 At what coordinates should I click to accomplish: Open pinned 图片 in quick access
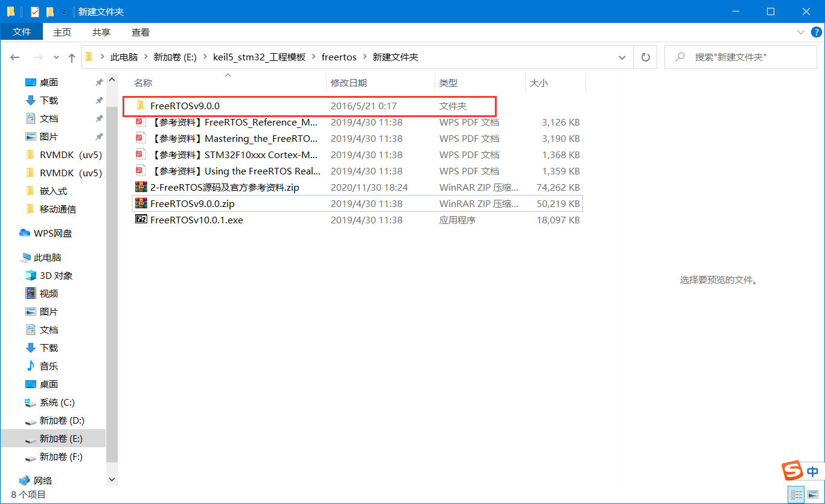[49, 136]
